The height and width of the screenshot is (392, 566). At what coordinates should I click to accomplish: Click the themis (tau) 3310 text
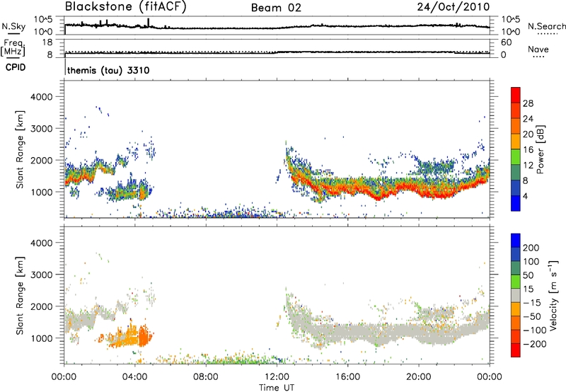coord(108,70)
